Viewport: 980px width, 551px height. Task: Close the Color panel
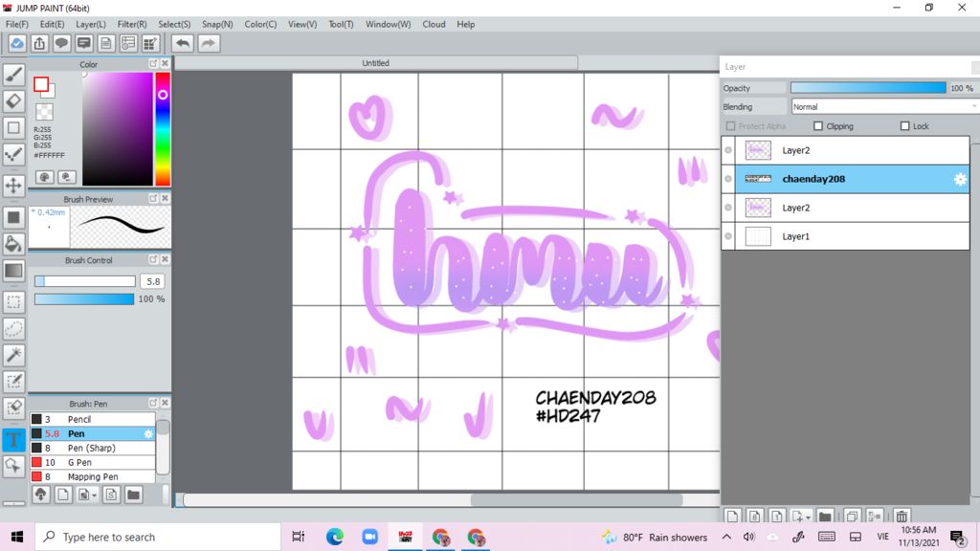click(165, 64)
